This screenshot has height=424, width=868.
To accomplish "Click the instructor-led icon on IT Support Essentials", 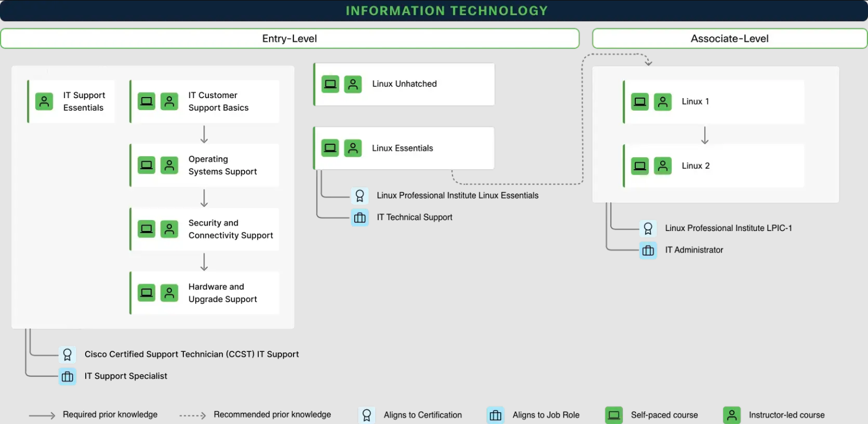I will pos(44,101).
